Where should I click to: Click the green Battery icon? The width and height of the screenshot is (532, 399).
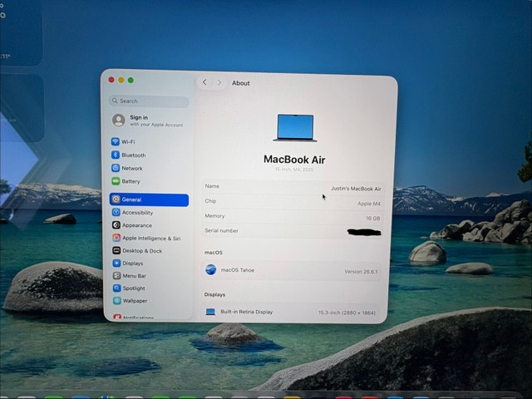(x=116, y=181)
